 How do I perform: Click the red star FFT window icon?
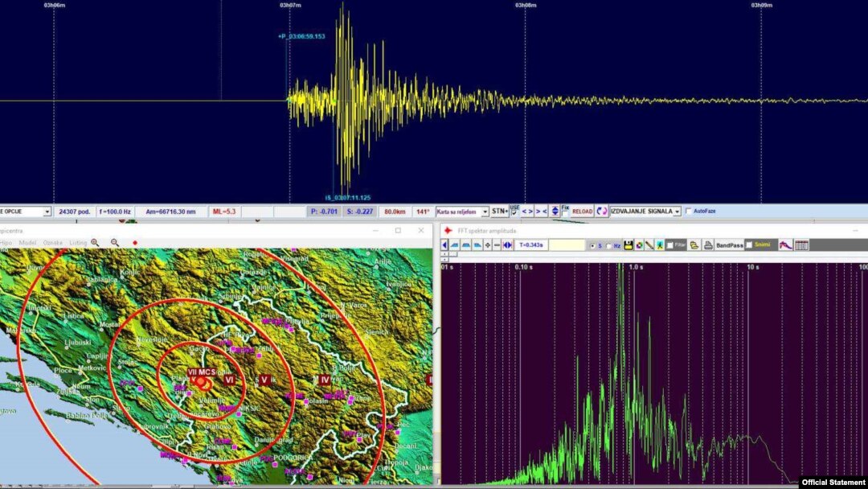click(448, 230)
